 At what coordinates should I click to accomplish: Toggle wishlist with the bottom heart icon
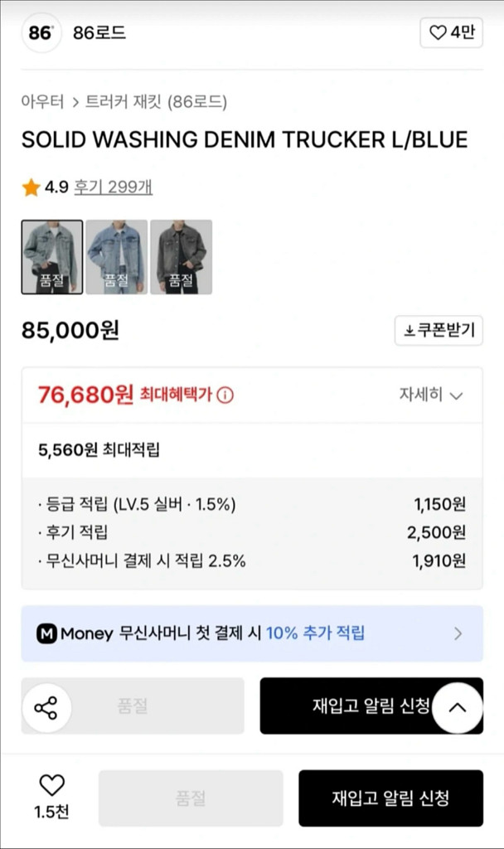51,786
